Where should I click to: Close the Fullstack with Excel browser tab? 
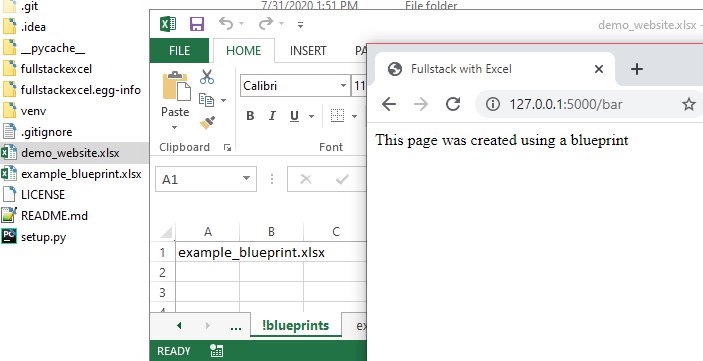coord(599,69)
